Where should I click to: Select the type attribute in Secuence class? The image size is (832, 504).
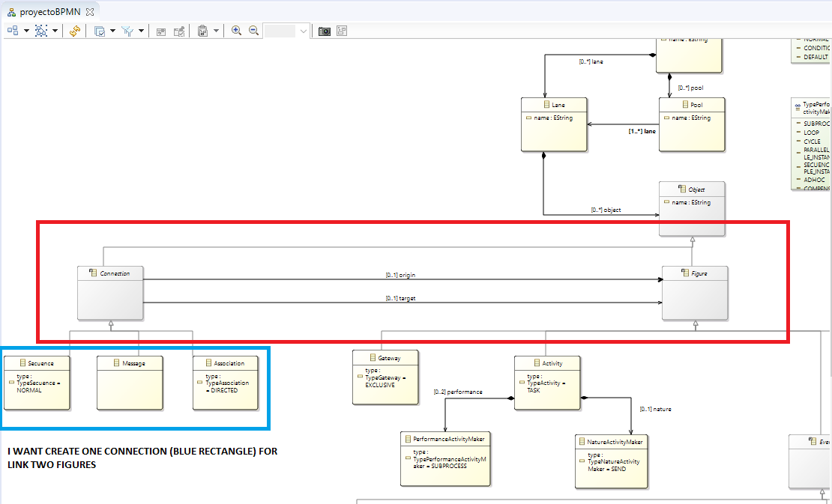pos(35,383)
